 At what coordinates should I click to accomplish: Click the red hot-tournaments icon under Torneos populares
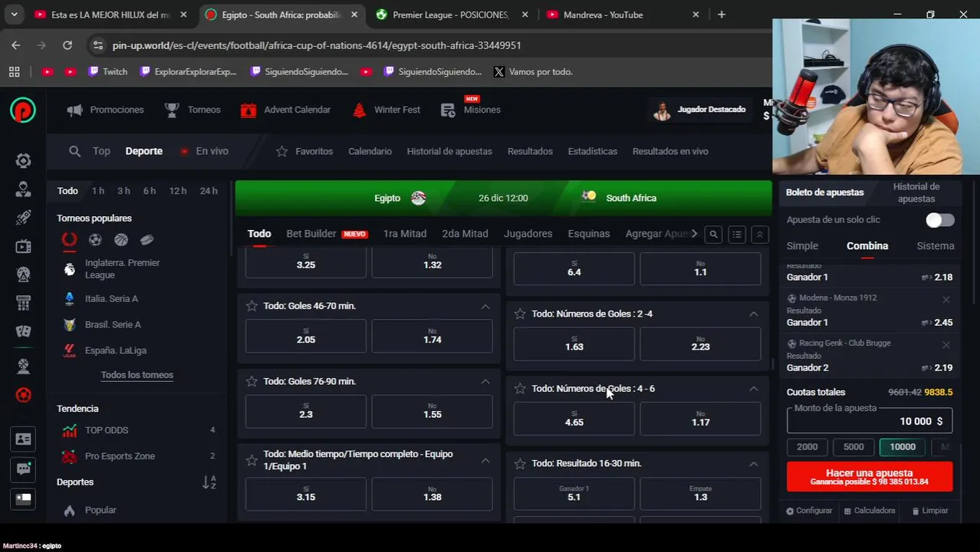69,240
